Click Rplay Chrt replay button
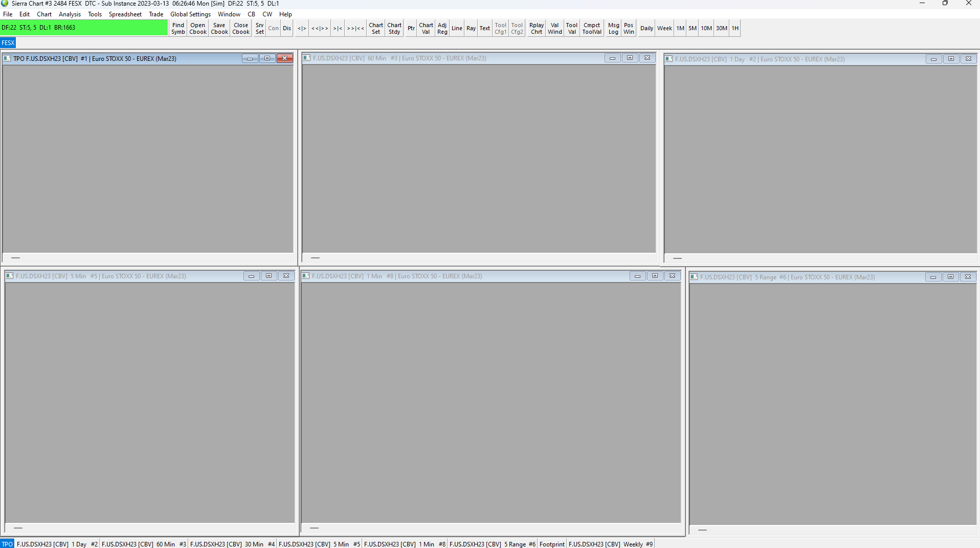980x548 pixels. point(537,28)
